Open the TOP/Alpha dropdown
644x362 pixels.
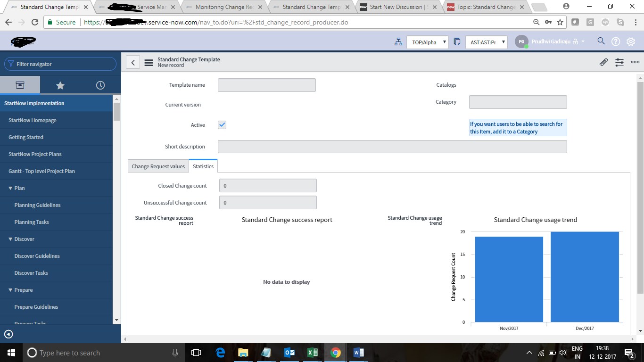(427, 42)
